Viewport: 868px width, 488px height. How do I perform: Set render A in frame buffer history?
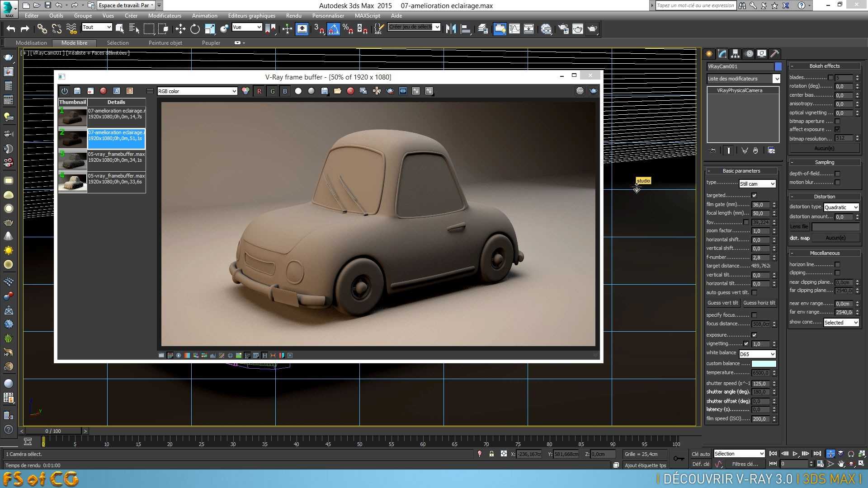coord(117,91)
